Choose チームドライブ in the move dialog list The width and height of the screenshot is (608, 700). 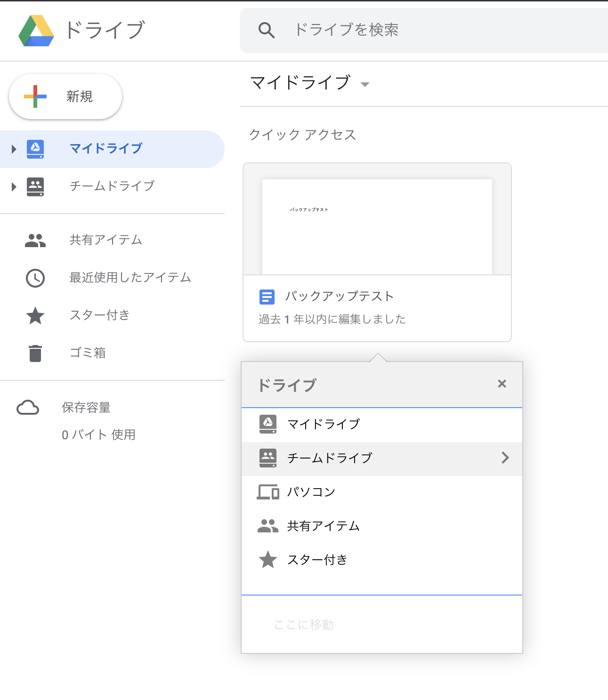point(382,459)
